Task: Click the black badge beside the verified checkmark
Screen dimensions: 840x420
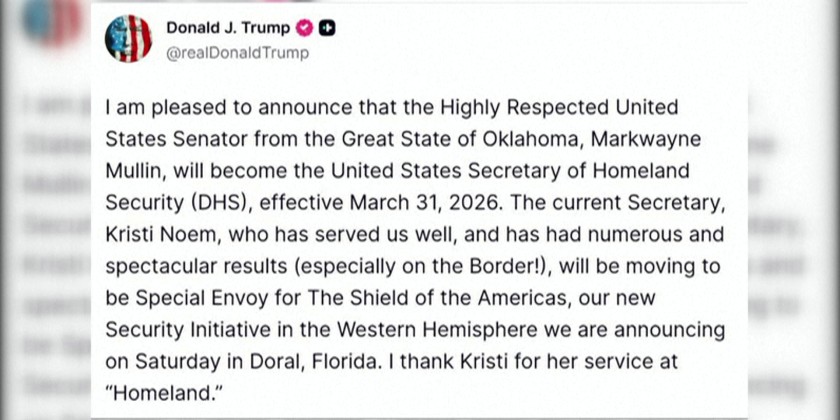Action: 326,29
